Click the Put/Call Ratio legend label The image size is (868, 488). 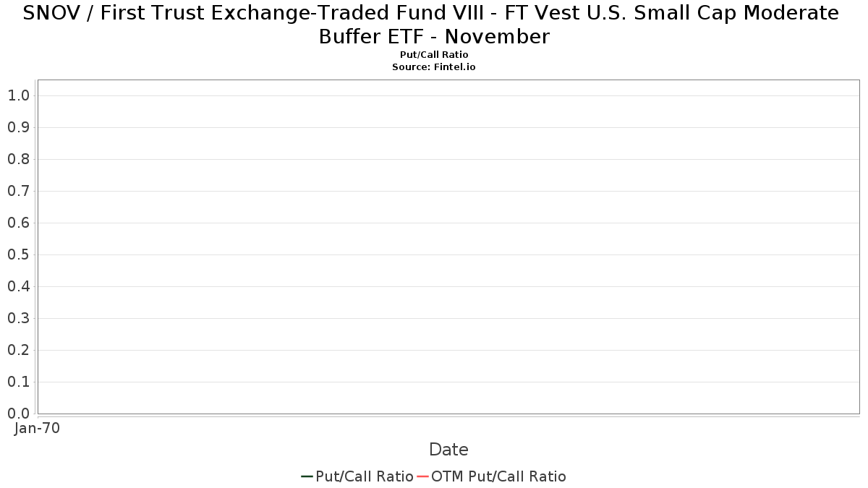tap(365, 476)
